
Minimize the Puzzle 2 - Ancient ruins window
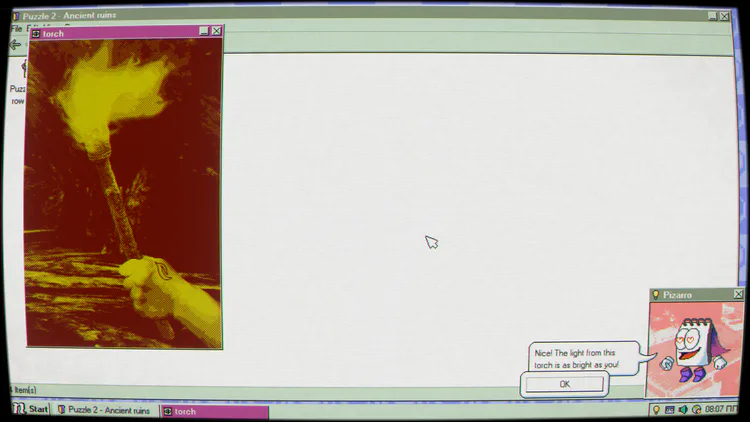pyautogui.click(x=712, y=16)
